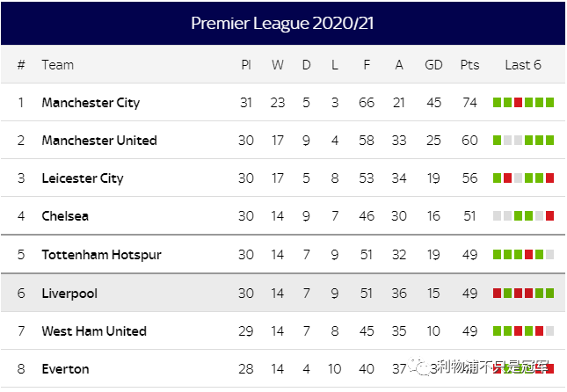Click Manchester City's Last 6 form indicator
The width and height of the screenshot is (567, 392).
click(x=523, y=103)
